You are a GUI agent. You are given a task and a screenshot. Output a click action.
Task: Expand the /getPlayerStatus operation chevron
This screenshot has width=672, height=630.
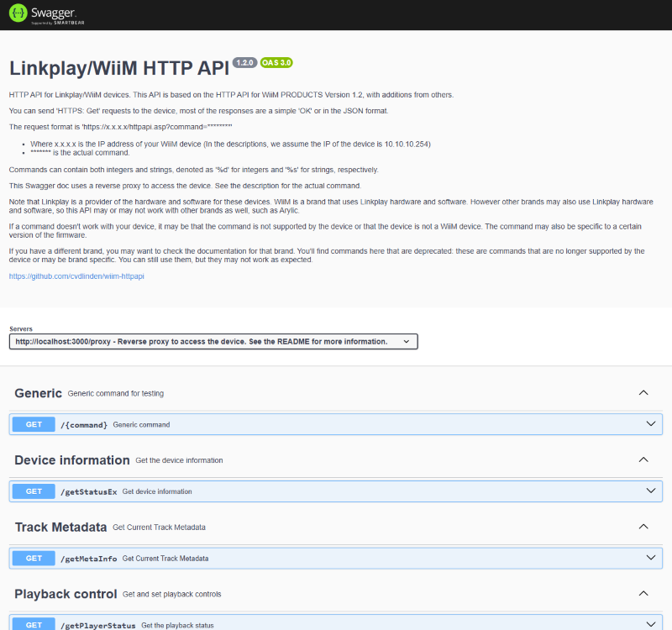coord(650,624)
